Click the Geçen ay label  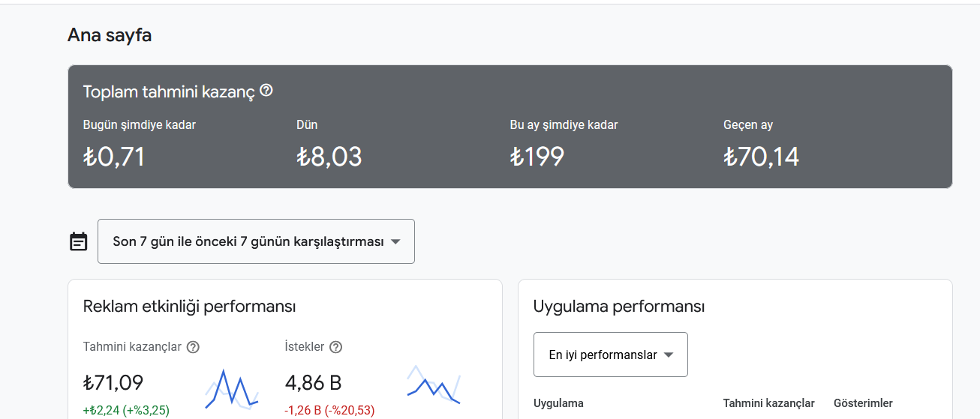click(748, 125)
